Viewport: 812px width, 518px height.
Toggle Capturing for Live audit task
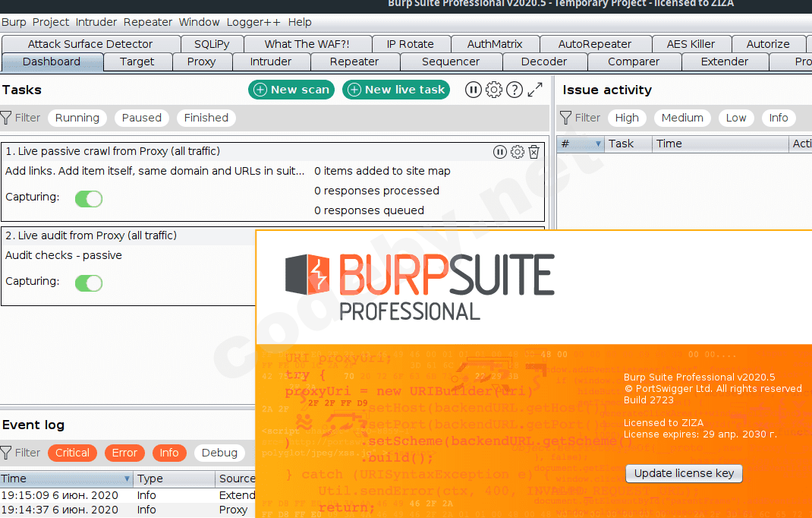click(x=89, y=283)
